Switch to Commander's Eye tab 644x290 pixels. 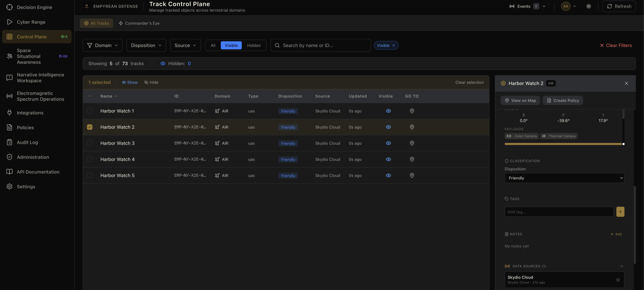pos(139,23)
